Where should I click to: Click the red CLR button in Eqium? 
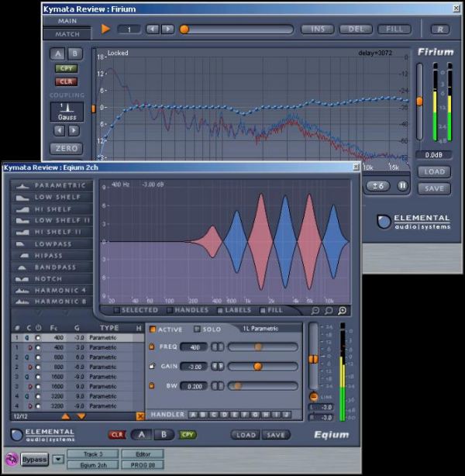[x=117, y=435]
